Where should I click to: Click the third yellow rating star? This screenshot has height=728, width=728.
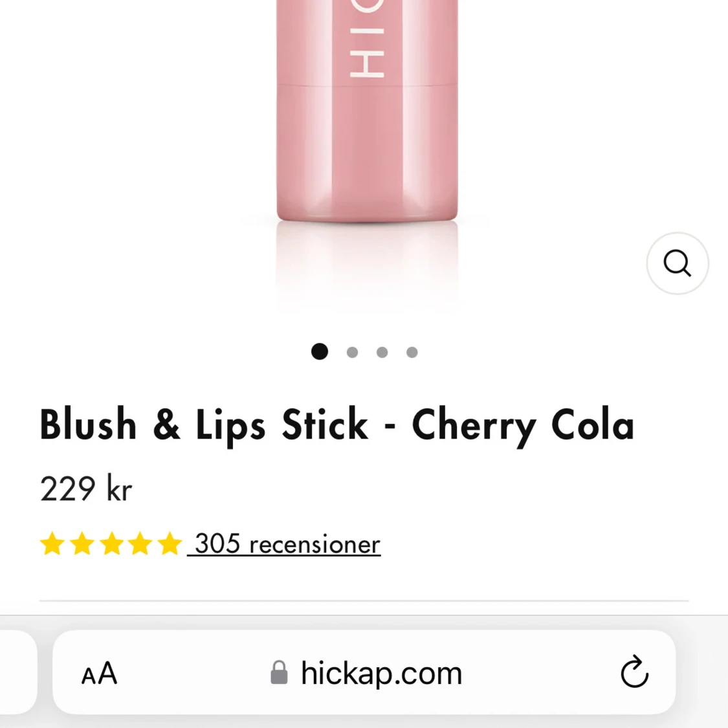(111, 544)
